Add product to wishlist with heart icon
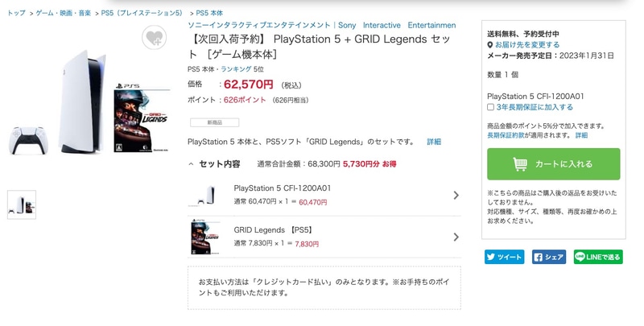Viewport: 644px width, 326px height. (155, 38)
